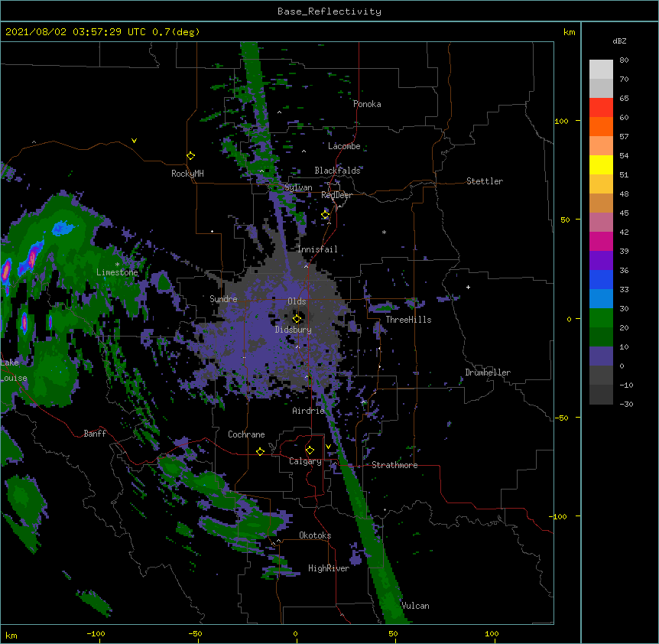
Task: Select the magenta 42-39 dBZ legend swatch
Action: coord(601,242)
